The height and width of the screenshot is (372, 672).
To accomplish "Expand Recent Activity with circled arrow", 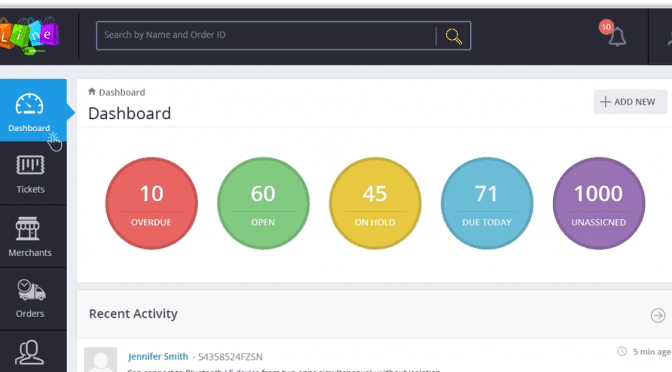I will [x=658, y=315].
